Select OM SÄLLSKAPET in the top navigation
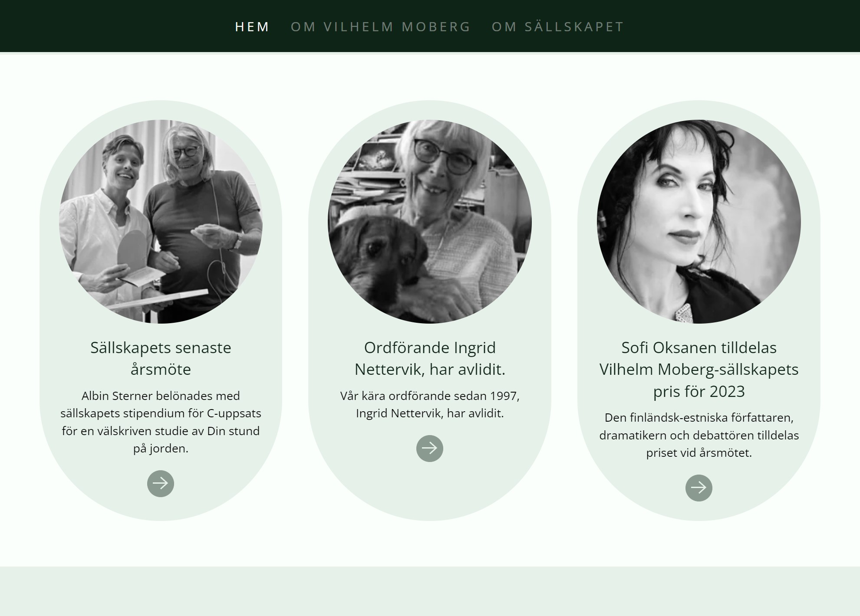The height and width of the screenshot is (616, 860). click(x=558, y=26)
